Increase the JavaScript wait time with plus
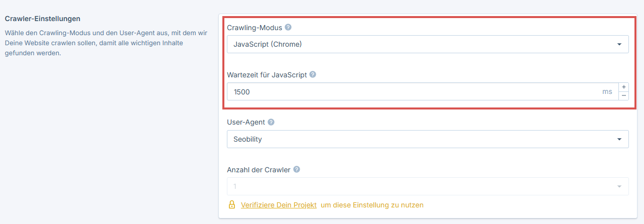The height and width of the screenshot is (224, 644). pyautogui.click(x=623, y=87)
